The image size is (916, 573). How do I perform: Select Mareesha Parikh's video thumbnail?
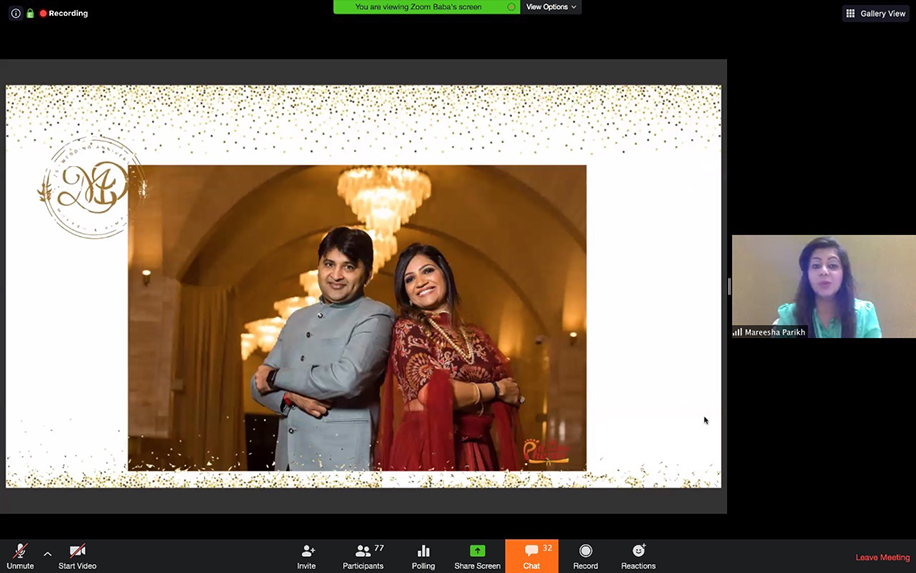(x=823, y=286)
